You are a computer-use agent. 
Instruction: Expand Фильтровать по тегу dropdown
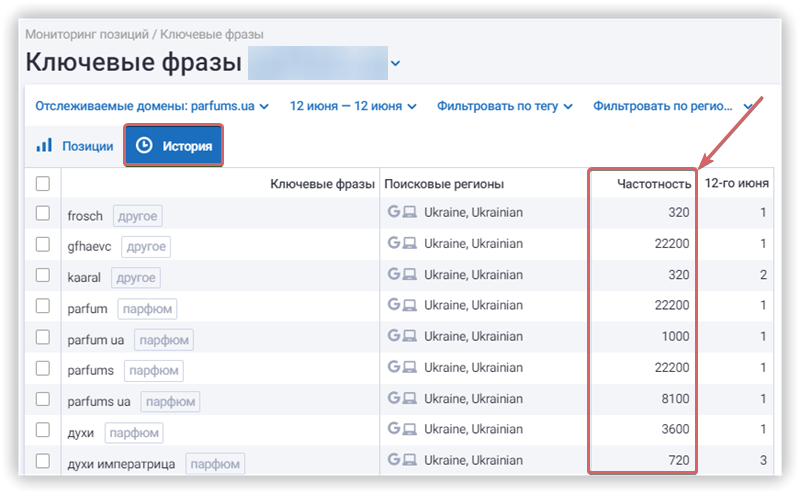[505, 106]
